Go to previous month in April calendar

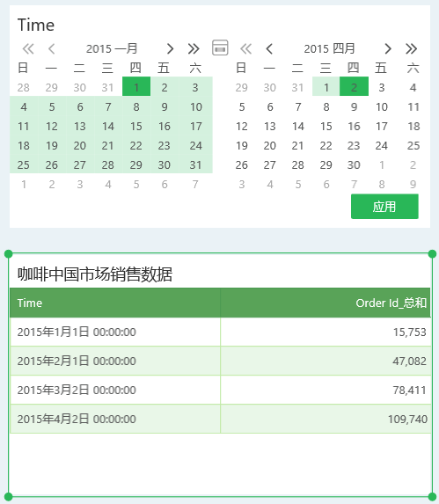[269, 49]
